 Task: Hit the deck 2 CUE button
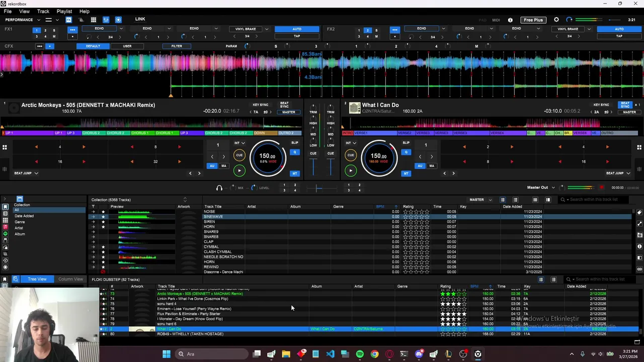[x=351, y=155]
